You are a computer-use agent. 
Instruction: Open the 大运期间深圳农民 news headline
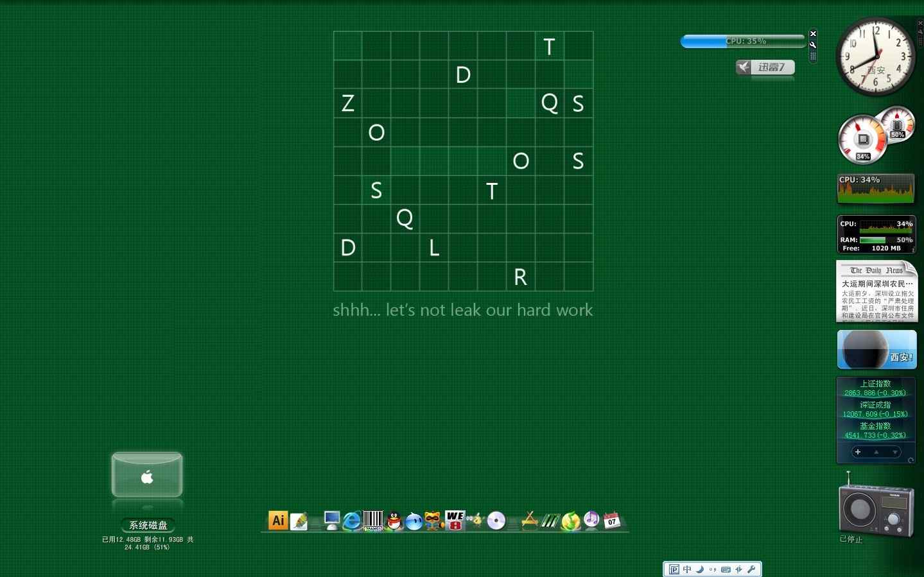point(877,284)
